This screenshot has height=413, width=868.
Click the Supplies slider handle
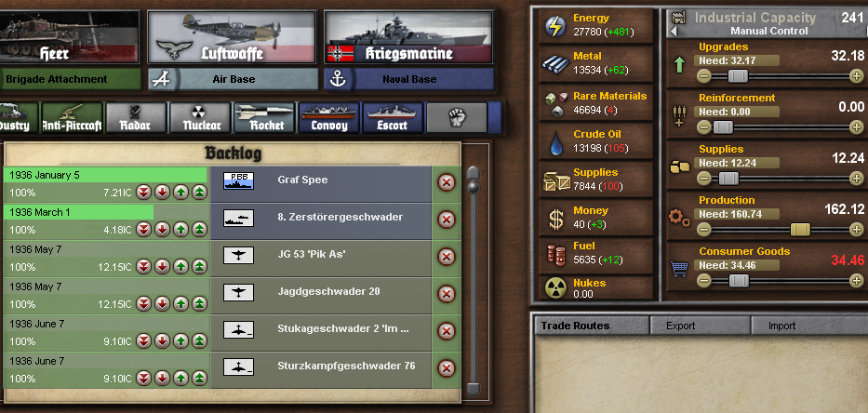(x=728, y=179)
